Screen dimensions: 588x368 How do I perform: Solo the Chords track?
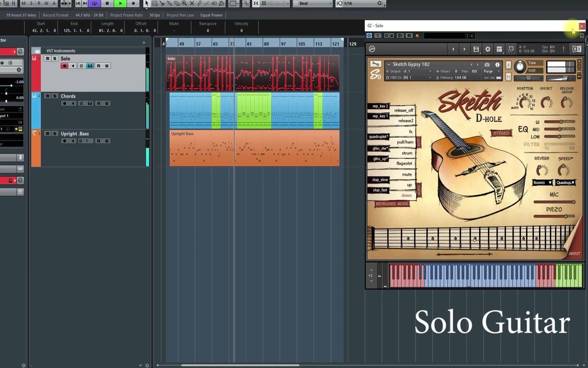tap(54, 96)
